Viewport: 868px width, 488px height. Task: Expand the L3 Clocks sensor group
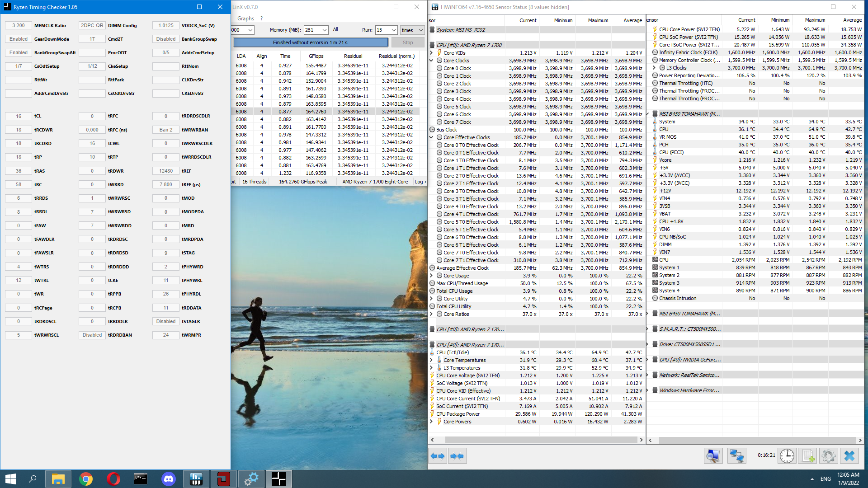[x=654, y=68]
